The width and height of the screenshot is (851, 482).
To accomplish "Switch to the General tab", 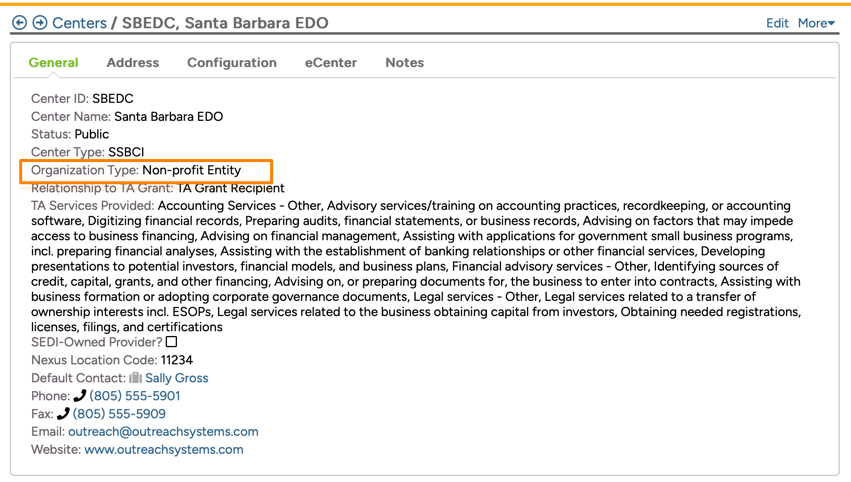I will [x=53, y=62].
